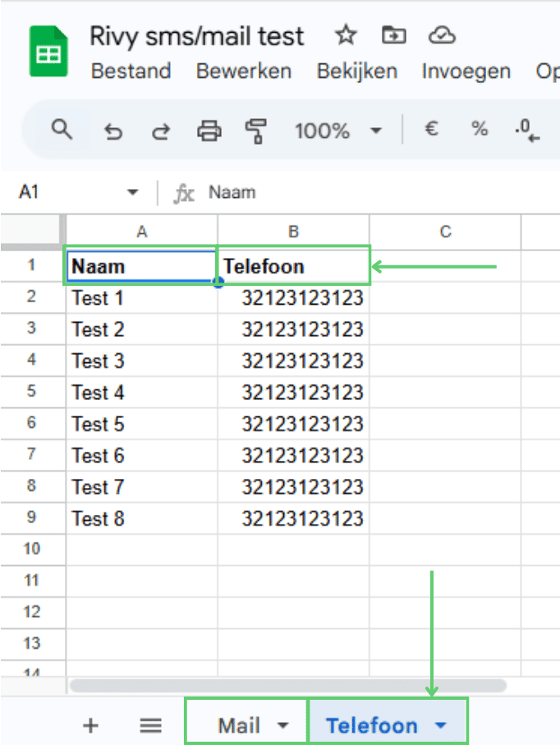The image size is (560, 745).
Task: Add a new sheet with plus button
Action: click(91, 725)
